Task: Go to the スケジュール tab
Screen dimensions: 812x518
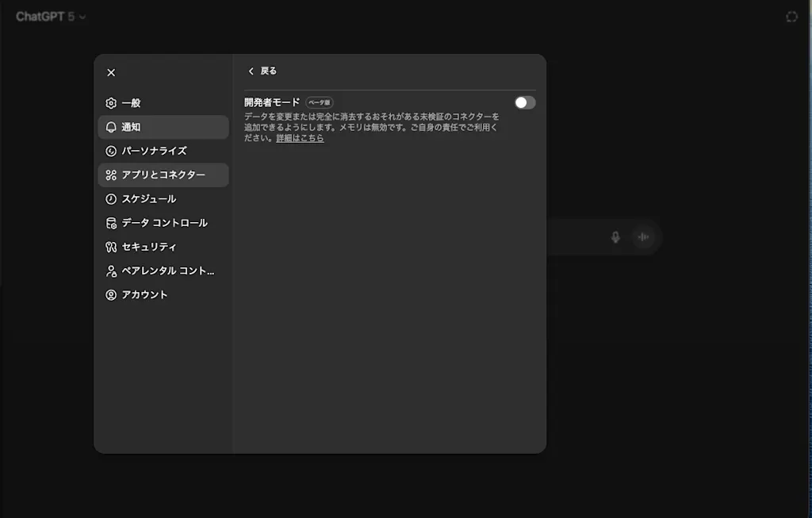Action: coord(163,199)
